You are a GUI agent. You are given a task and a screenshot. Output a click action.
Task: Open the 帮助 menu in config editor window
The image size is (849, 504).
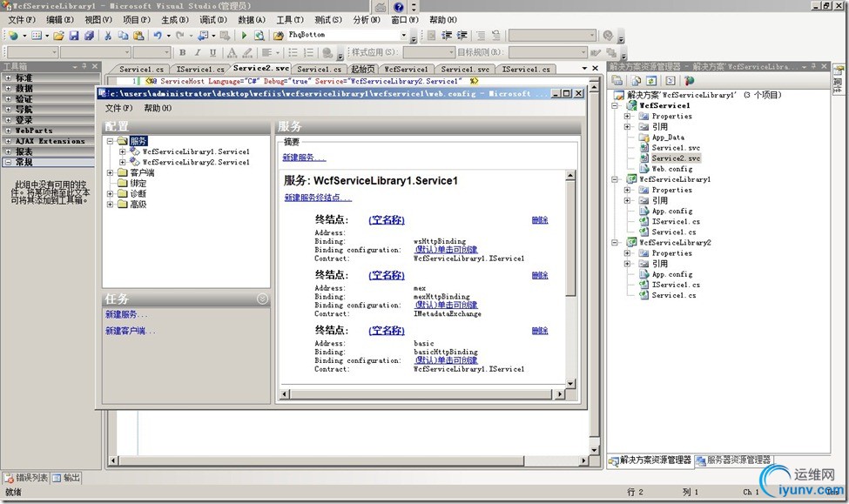pos(158,108)
